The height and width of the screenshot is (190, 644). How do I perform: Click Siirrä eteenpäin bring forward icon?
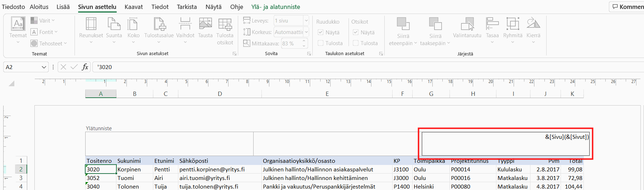(403, 24)
